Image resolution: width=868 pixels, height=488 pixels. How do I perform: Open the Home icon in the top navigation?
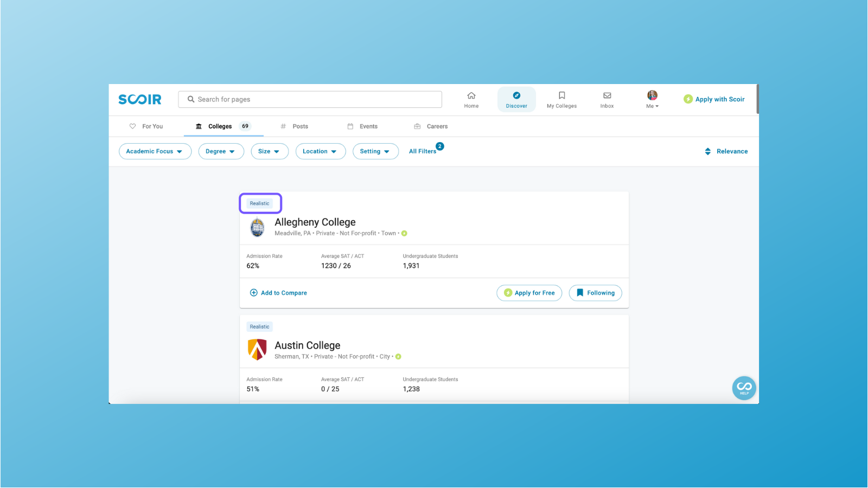pos(471,99)
